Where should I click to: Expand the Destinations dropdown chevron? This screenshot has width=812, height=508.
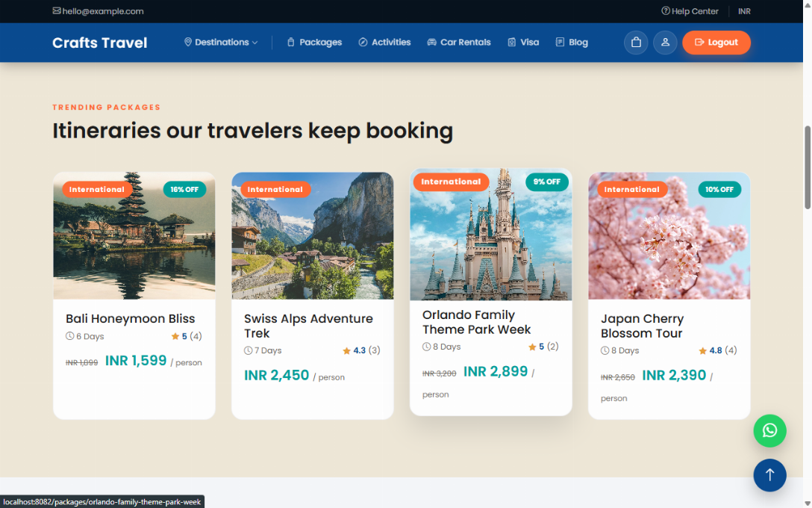[x=254, y=43]
